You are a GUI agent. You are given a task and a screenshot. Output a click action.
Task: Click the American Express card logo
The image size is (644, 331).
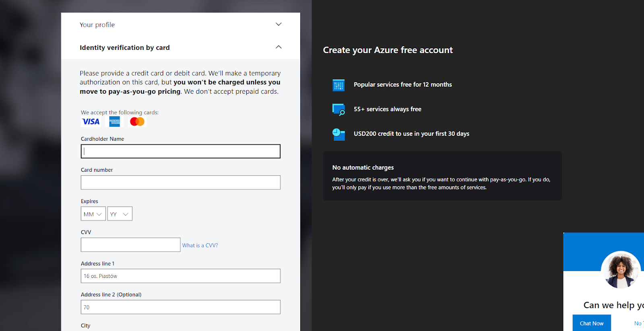click(x=115, y=121)
